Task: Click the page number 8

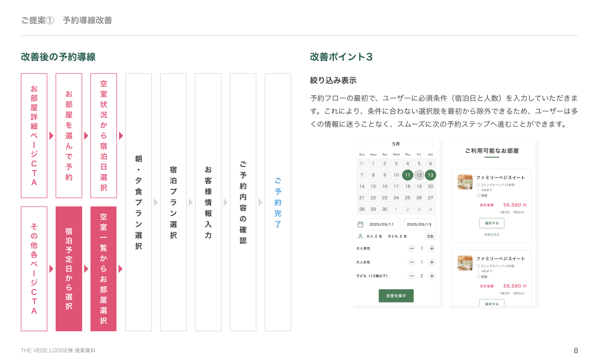Action: (576, 350)
